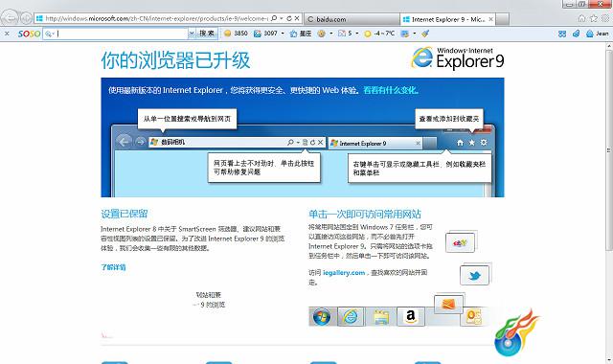Expand the dropdown after the cookie icon
613x364 pixels.
[x=331, y=34]
